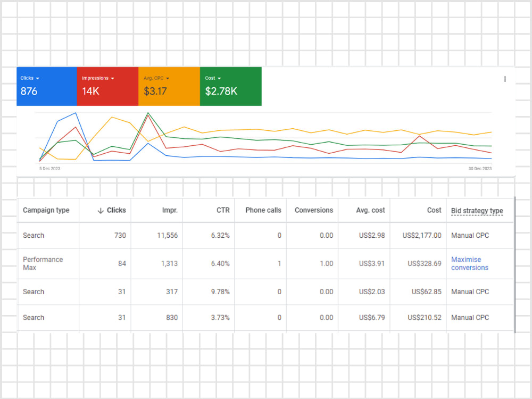Click the sort arrow beside Clicks header
This screenshot has width=532, height=399.
(x=101, y=211)
